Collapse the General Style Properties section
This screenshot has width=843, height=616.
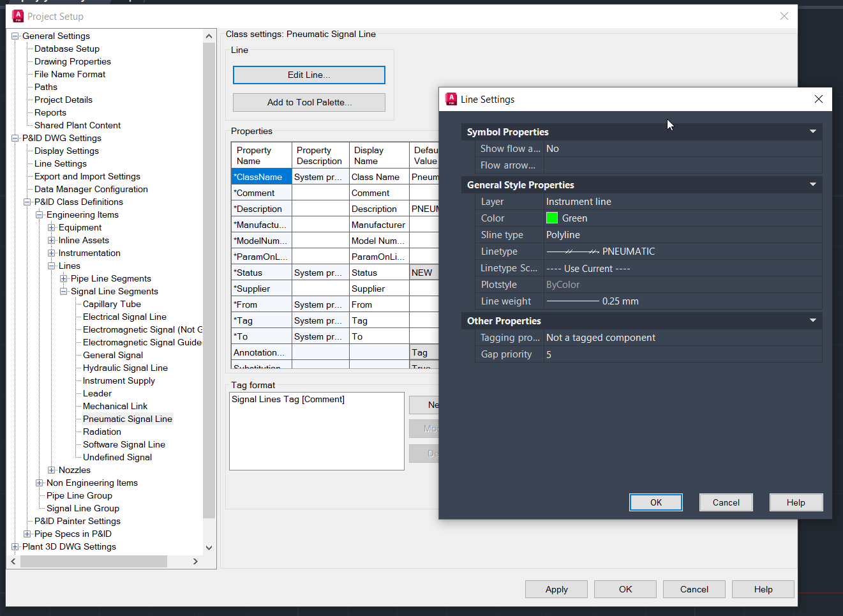click(x=812, y=184)
